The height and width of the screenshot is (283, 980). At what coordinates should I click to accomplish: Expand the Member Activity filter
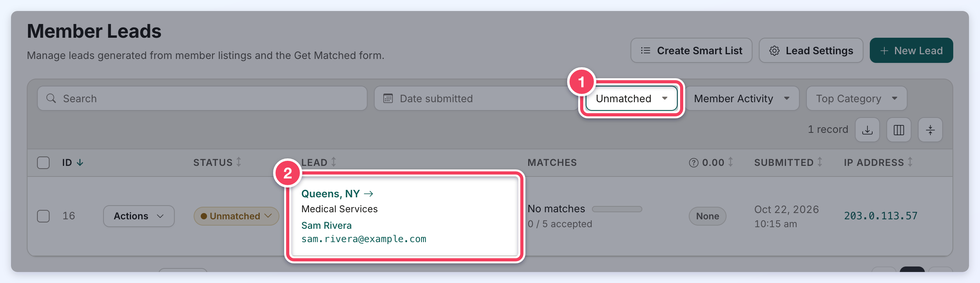click(x=742, y=99)
